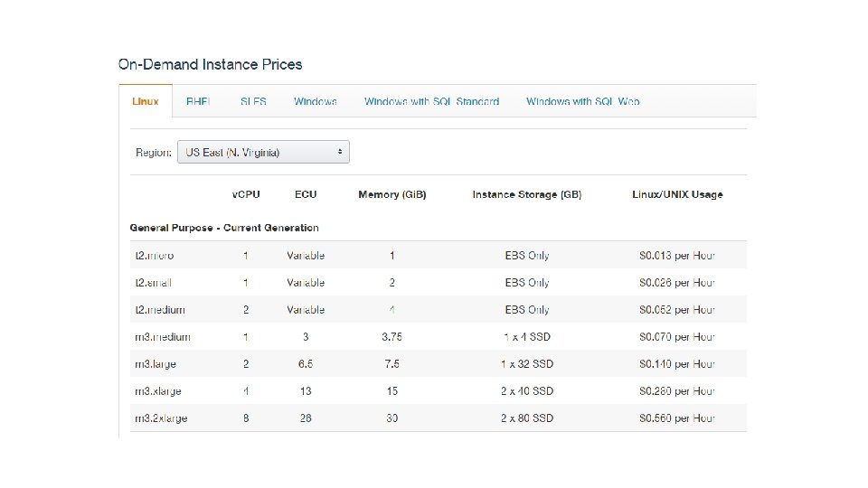868x488 pixels.
Task: Select the Linux tab
Action: (x=146, y=101)
